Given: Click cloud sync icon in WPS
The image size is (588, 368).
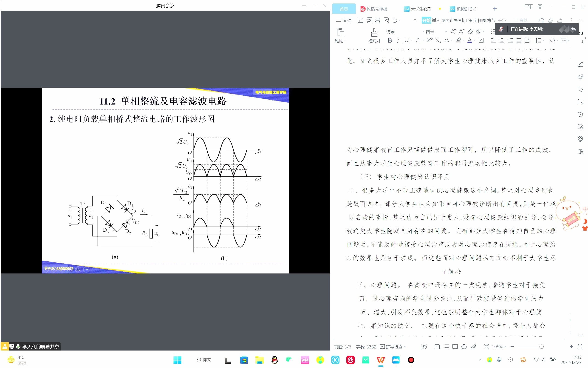Looking at the screenshot, I should click(x=541, y=20).
